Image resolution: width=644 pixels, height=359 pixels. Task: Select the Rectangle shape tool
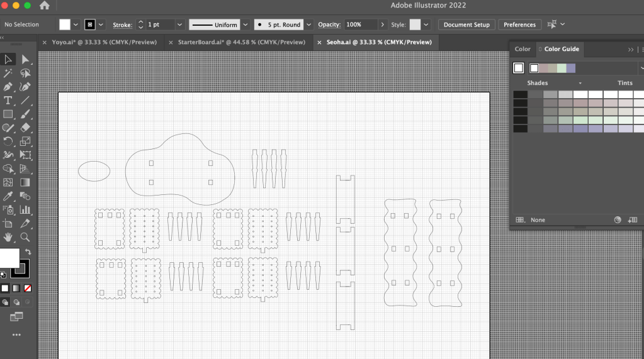click(x=8, y=114)
